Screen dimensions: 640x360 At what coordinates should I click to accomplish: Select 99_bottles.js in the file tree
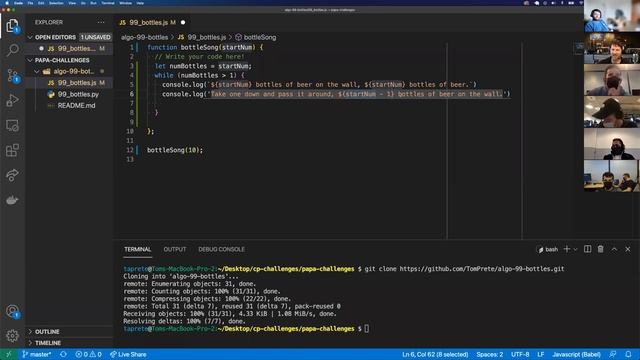[x=77, y=83]
